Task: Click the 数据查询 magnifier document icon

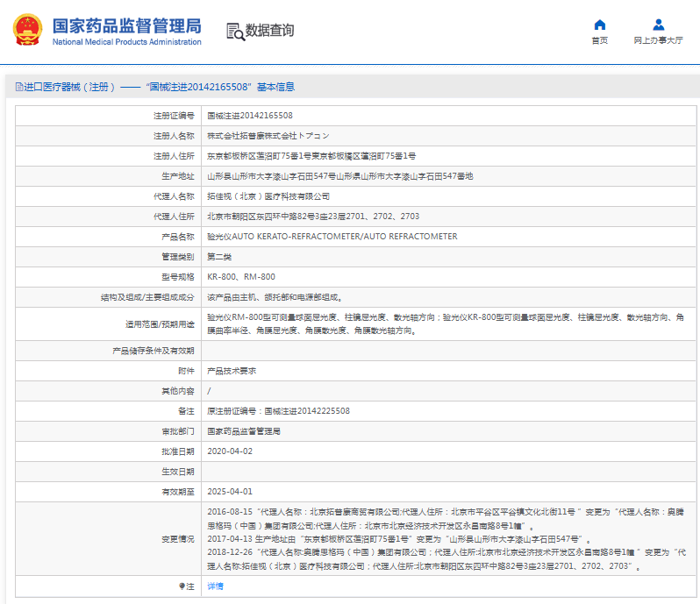Action: click(235, 31)
